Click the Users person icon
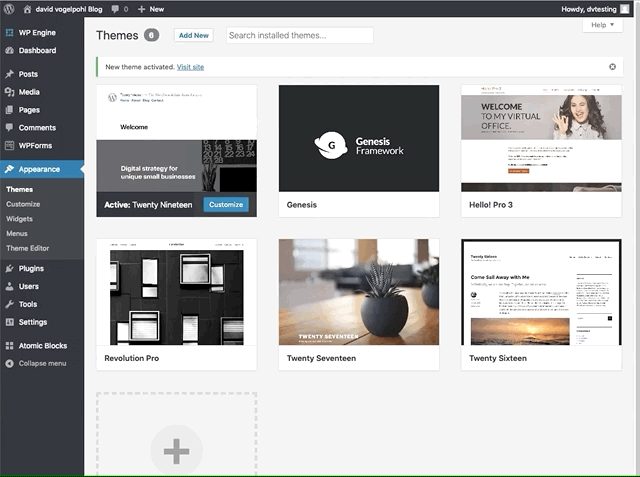 [9, 286]
